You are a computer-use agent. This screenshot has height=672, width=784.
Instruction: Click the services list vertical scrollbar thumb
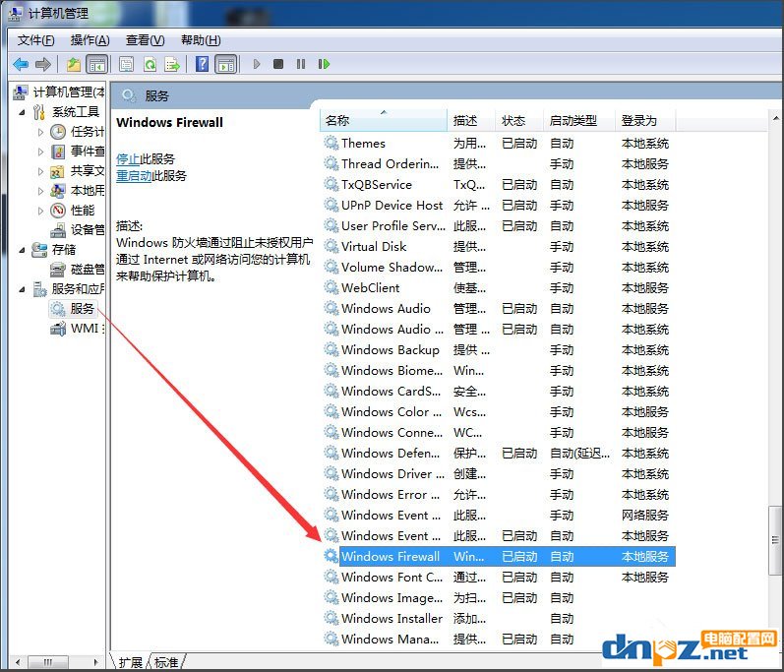[x=775, y=540]
